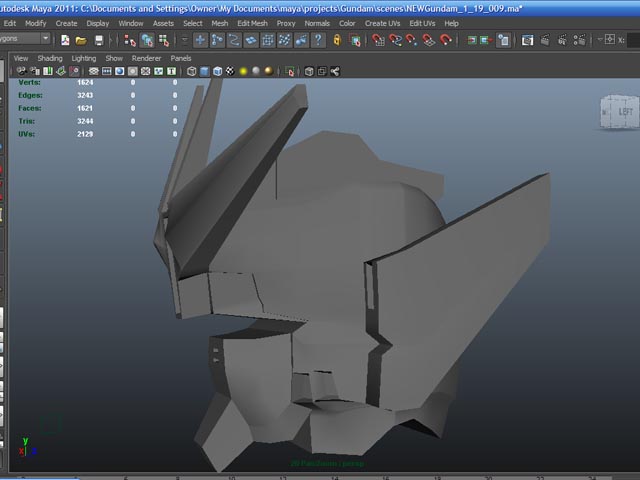Screen dimensions: 640x480
Task: Open the panel Lighting menu
Action: tap(84, 58)
